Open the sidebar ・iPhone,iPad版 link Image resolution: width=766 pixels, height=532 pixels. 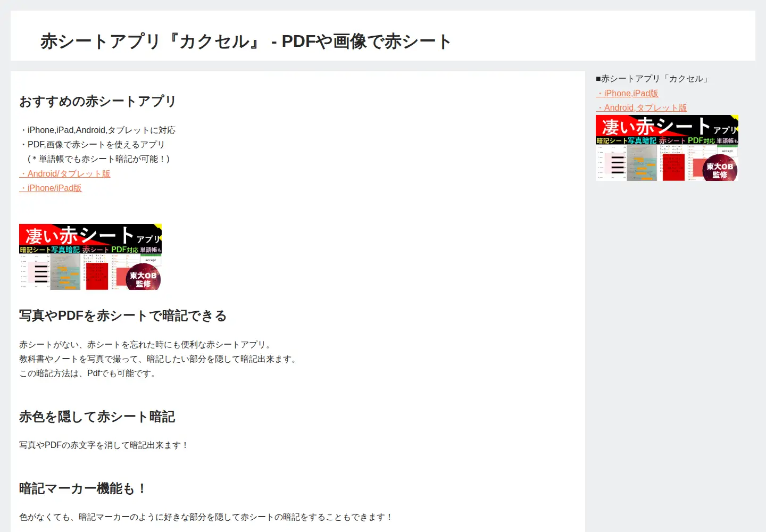[x=627, y=93]
